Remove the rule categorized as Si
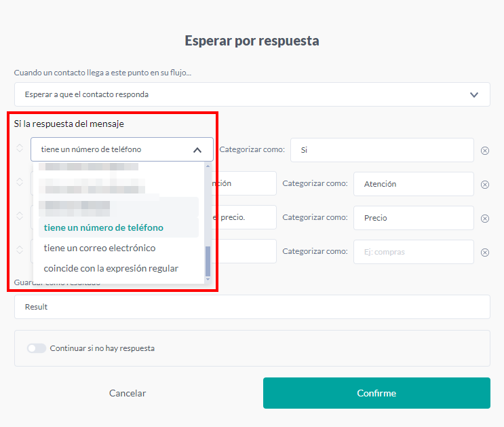Screen dimensions: 504x427 (x=485, y=151)
